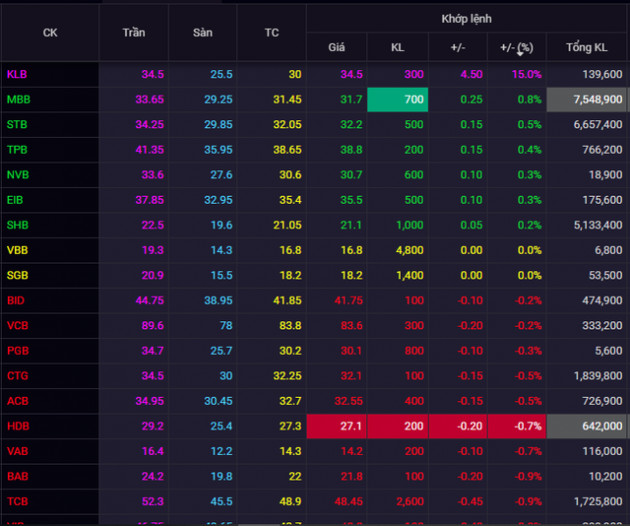Click SHB matched volume 1,000

coord(409,225)
